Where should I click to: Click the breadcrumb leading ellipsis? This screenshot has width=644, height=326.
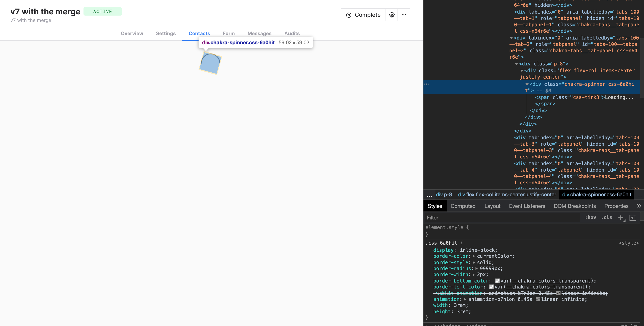coord(429,195)
